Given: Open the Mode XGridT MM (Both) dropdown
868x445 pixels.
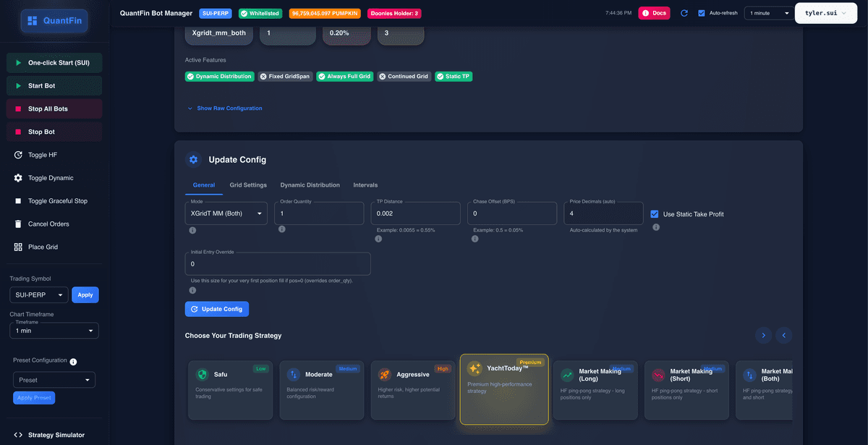Looking at the screenshot, I should click(226, 213).
